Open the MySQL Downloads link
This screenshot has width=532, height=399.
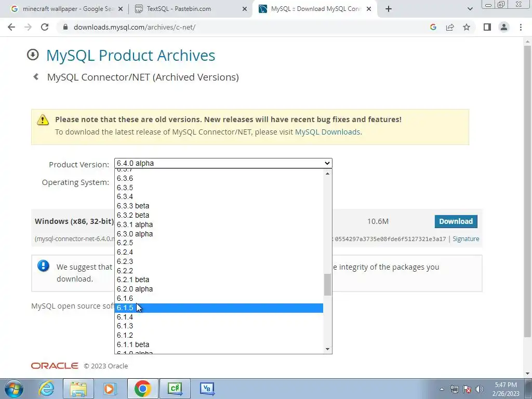pos(327,132)
